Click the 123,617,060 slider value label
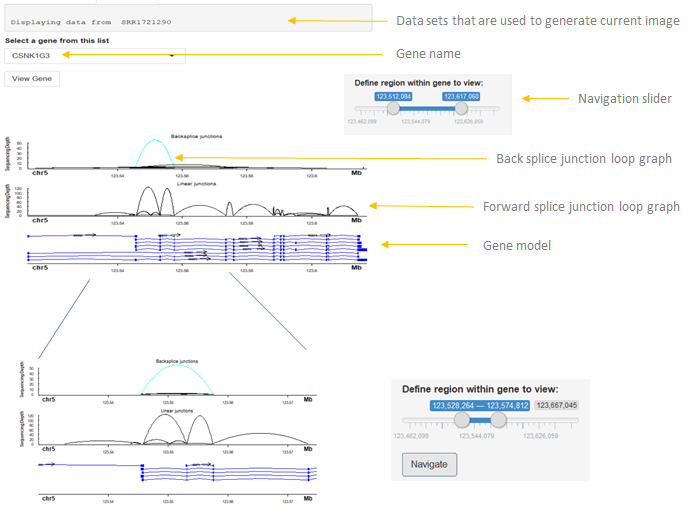This screenshot has height=512, width=692. pos(460,96)
